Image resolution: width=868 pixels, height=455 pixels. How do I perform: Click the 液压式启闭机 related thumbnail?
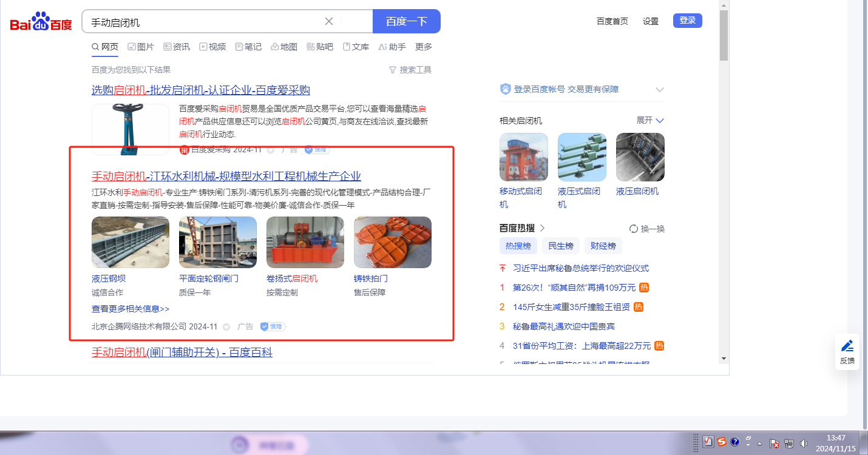pos(582,157)
